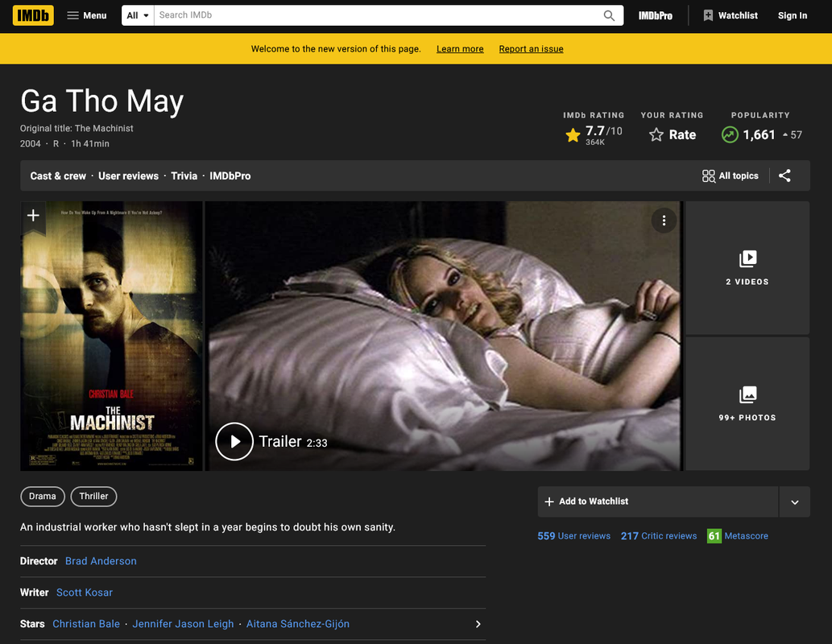The width and height of the screenshot is (832, 644).
Task: Open Jennifer Jason Leigh's page
Action: pos(183,625)
